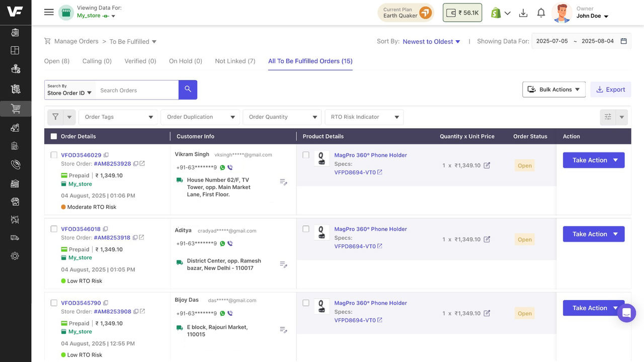Open store order #AM8253928 in a new tab
This screenshot has height=362, width=644.
tap(142, 164)
